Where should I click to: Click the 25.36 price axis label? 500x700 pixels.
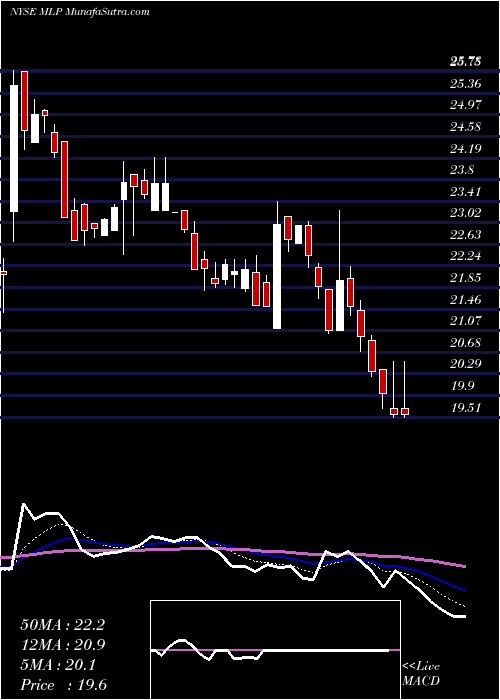click(466, 83)
